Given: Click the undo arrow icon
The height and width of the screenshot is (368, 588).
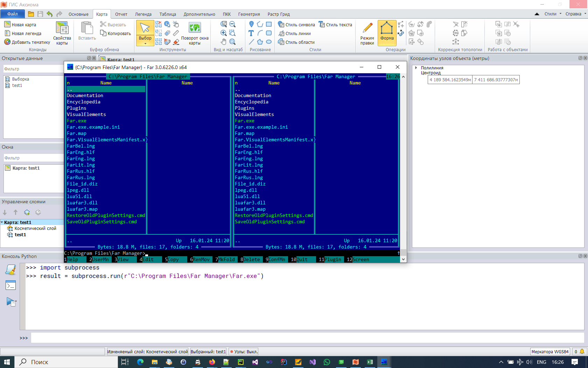Looking at the screenshot, I should [x=50, y=14].
